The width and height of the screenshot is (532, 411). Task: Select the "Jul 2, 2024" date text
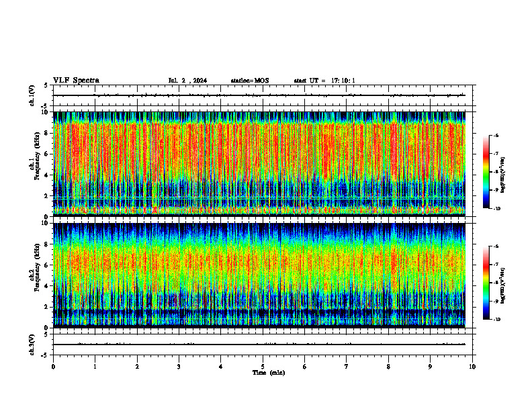tap(187, 81)
